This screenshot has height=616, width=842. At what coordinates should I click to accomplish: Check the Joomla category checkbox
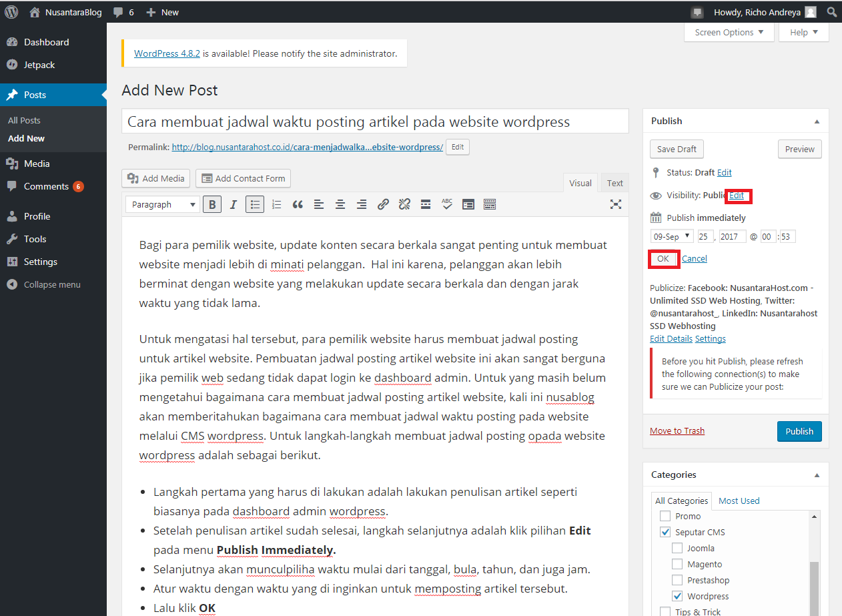[x=677, y=549]
